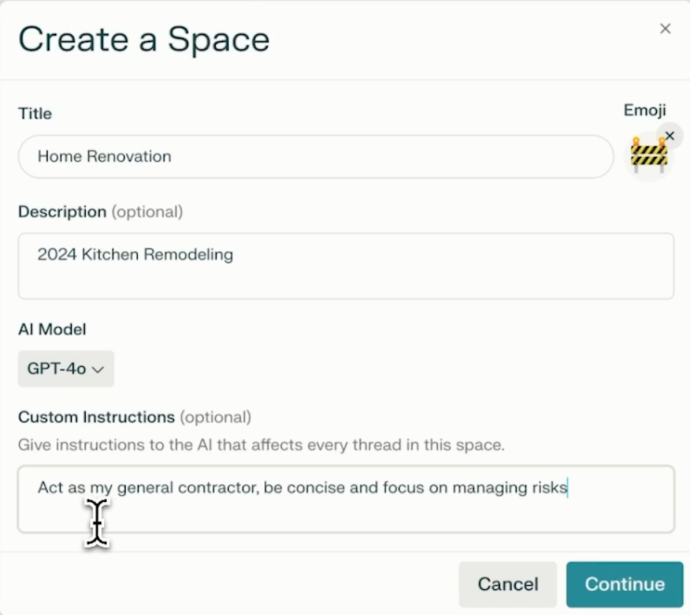The width and height of the screenshot is (690, 615).
Task: Close the Create a Space dialog
Action: [665, 29]
